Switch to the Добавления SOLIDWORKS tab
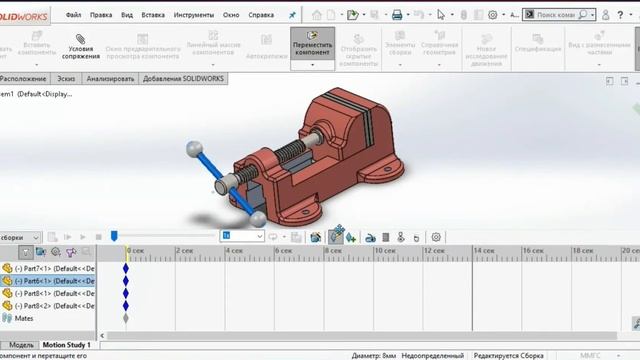This screenshot has height=360, width=640. tap(183, 79)
